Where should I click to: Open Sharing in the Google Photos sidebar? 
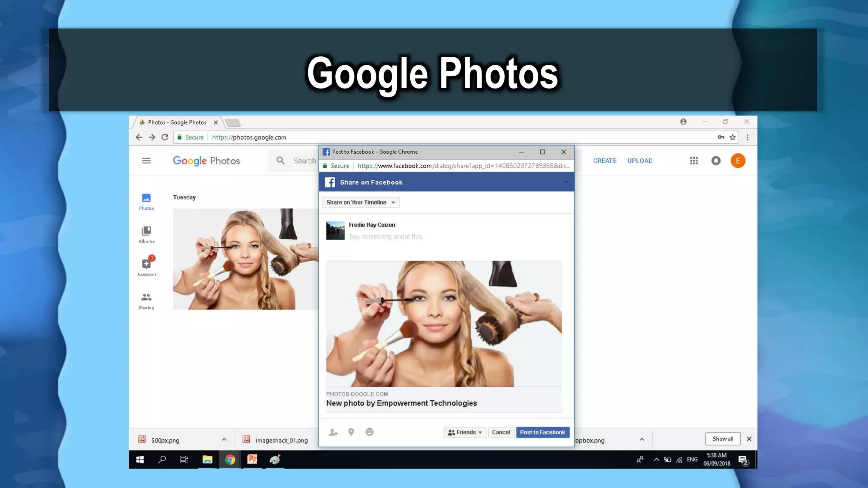(x=146, y=301)
